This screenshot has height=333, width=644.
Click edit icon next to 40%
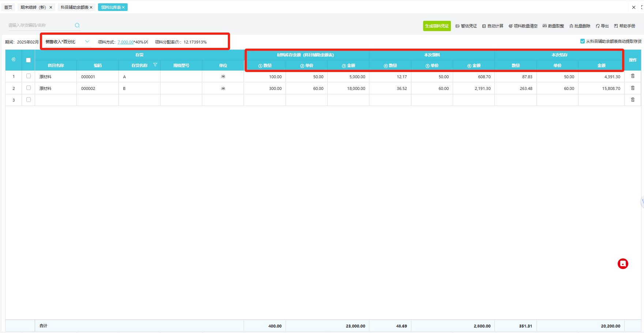[146, 42]
